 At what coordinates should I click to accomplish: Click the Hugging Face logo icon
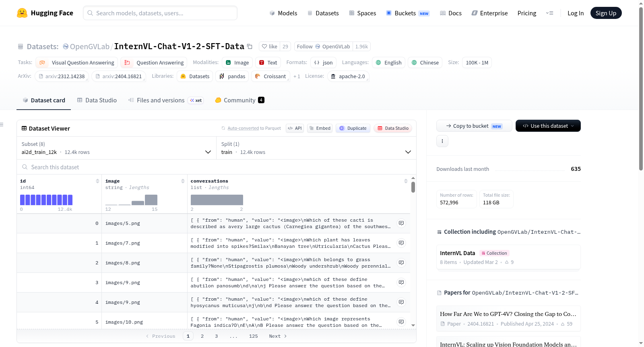(x=22, y=13)
